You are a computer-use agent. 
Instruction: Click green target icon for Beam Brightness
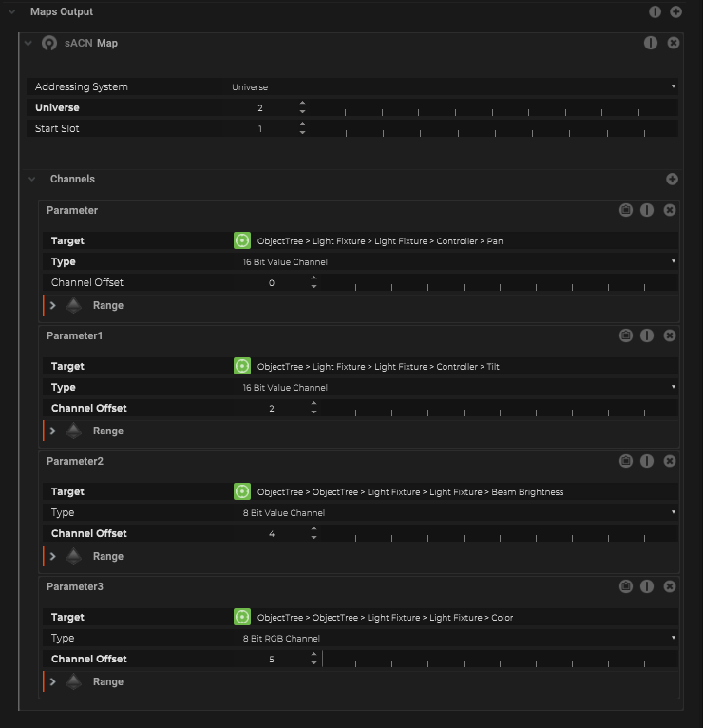[242, 491]
